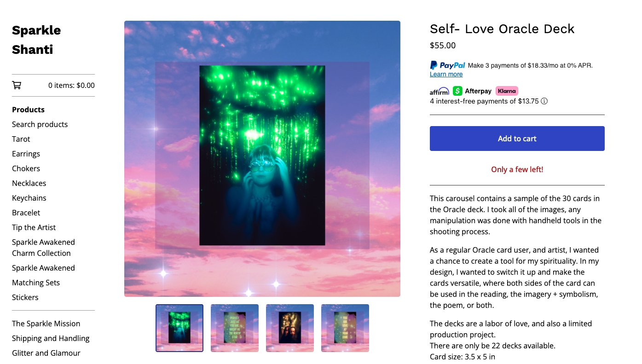View the Chokers category

point(26,168)
